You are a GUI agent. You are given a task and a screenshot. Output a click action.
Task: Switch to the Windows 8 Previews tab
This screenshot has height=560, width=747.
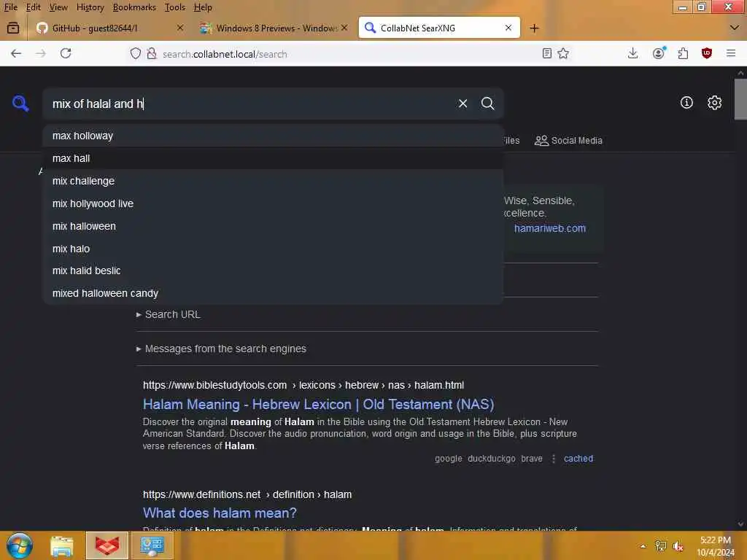click(x=274, y=28)
